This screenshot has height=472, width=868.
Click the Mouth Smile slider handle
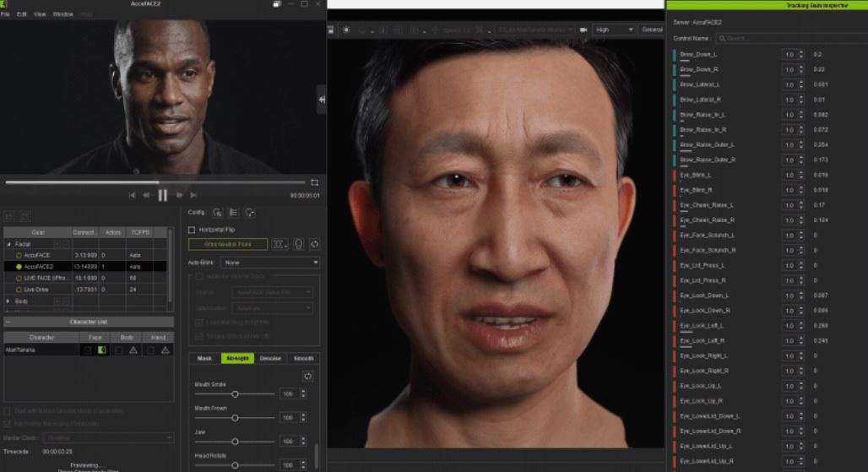click(x=235, y=394)
